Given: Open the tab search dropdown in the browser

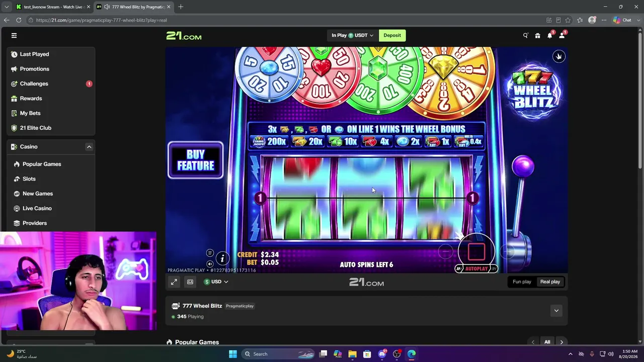Looking at the screenshot, I should point(7,7).
